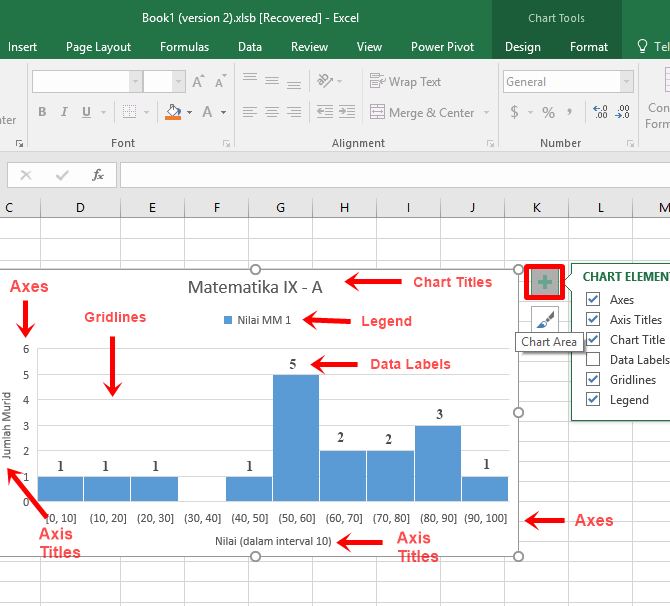
Task: Click in the formula bar input
Action: point(390,175)
